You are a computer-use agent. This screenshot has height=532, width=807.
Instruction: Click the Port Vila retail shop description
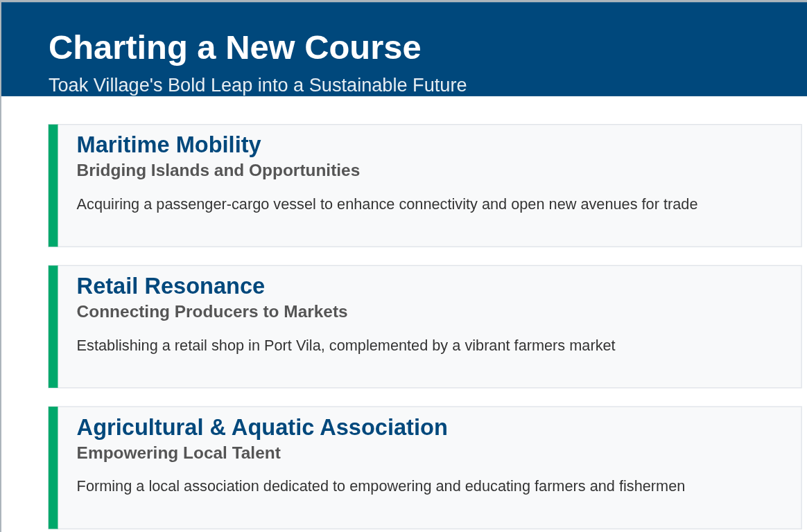coord(346,346)
